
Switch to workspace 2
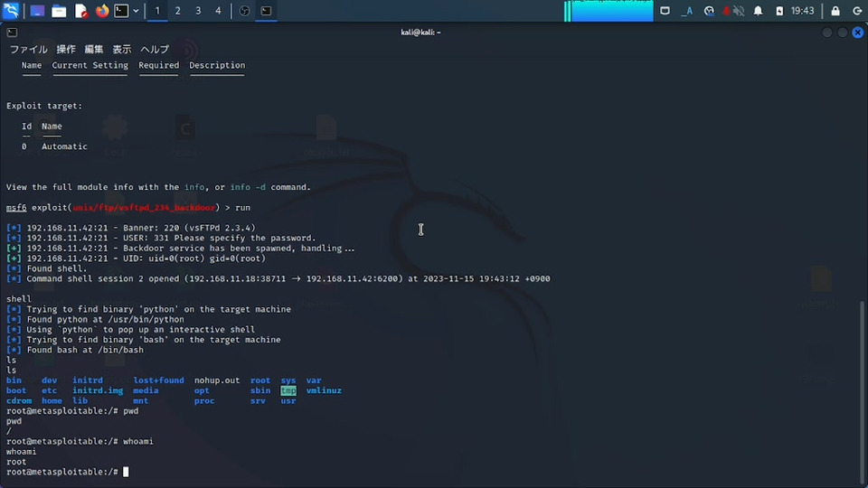[x=178, y=11]
